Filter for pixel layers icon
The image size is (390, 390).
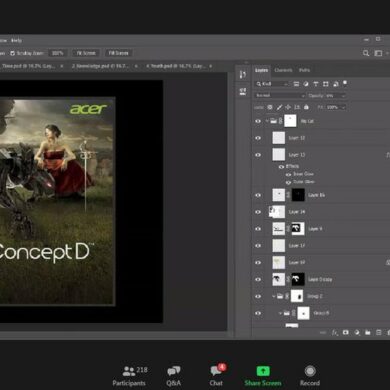296,84
